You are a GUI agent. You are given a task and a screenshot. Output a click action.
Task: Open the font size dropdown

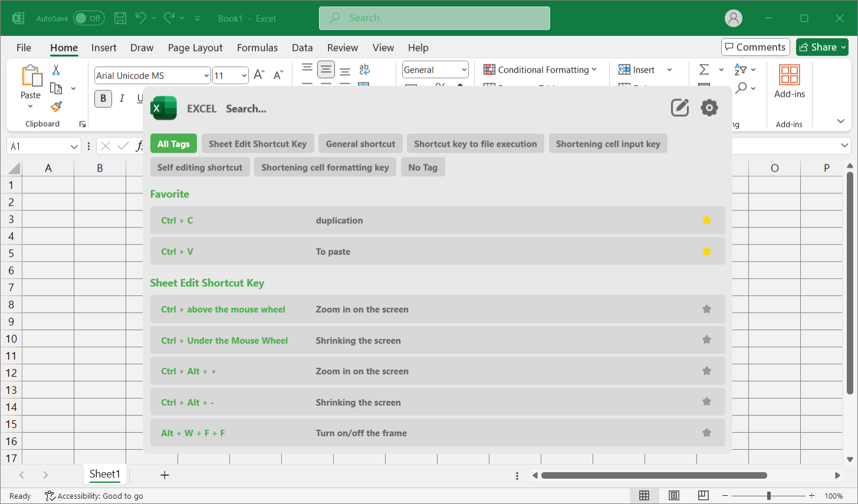coord(244,75)
